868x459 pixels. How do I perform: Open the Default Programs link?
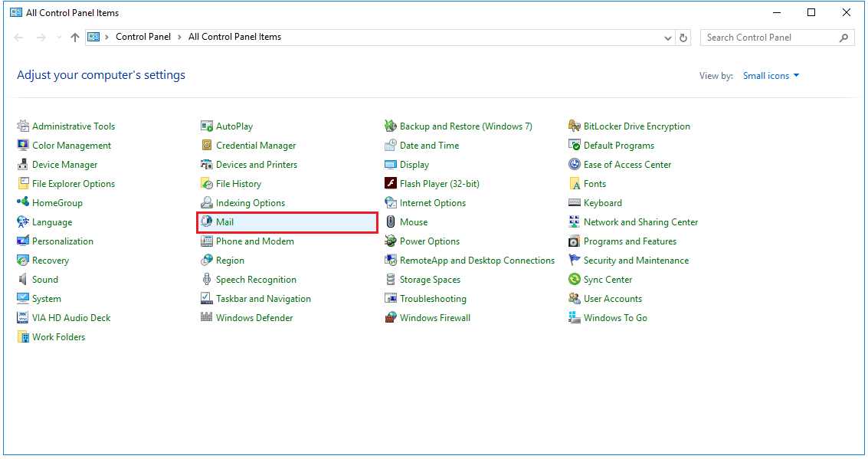(618, 146)
